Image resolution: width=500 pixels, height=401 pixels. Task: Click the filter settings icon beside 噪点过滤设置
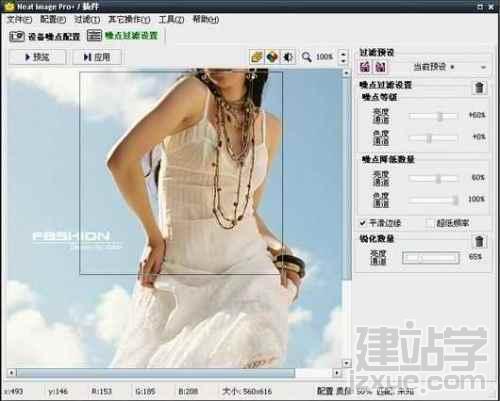[94, 35]
